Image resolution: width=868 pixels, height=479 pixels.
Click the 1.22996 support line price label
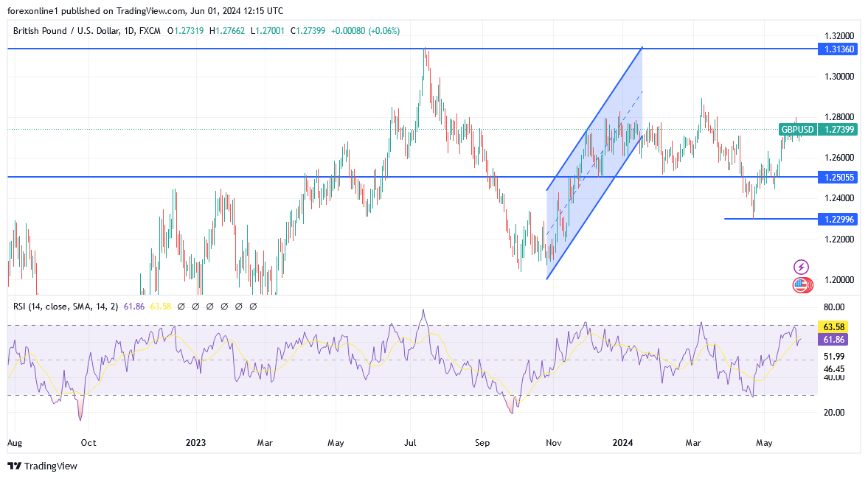tap(839, 219)
